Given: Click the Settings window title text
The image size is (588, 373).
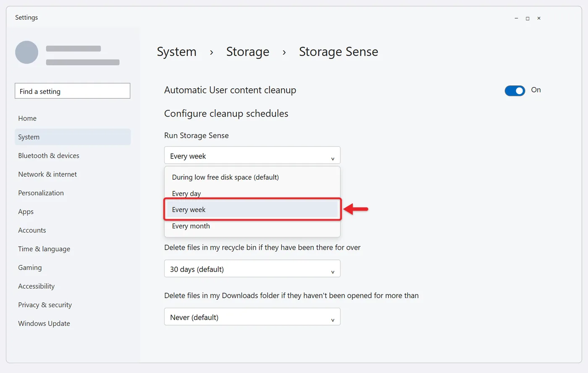Looking at the screenshot, I should point(26,17).
